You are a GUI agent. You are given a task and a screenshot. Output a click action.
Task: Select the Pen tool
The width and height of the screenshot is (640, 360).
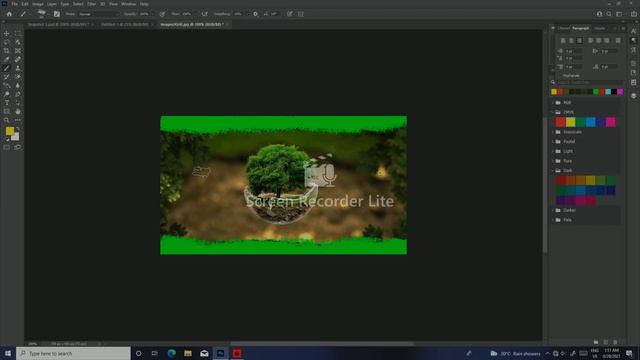click(x=18, y=94)
